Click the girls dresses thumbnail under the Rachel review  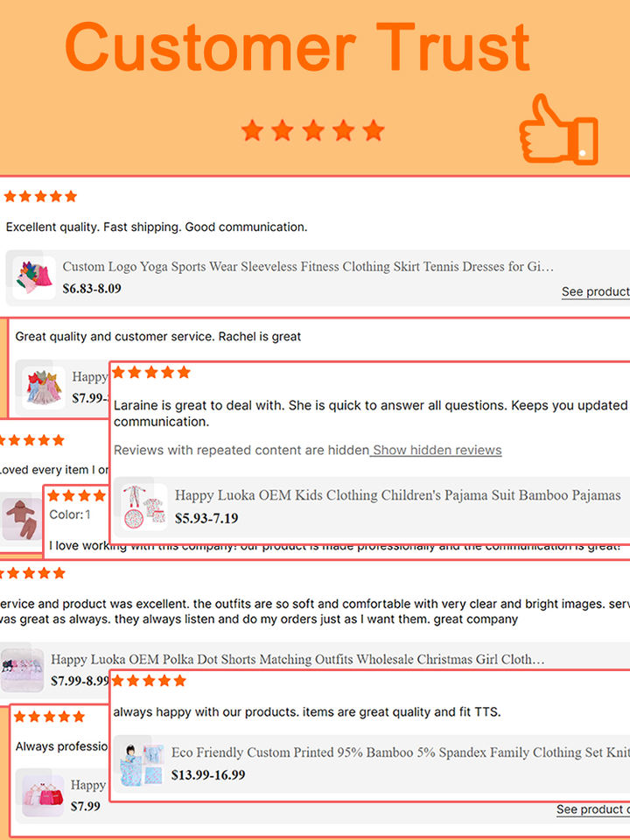point(44,388)
